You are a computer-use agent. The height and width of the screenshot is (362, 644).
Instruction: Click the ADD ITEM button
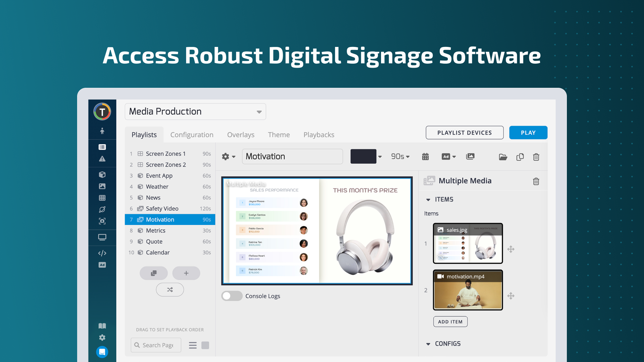tap(450, 321)
